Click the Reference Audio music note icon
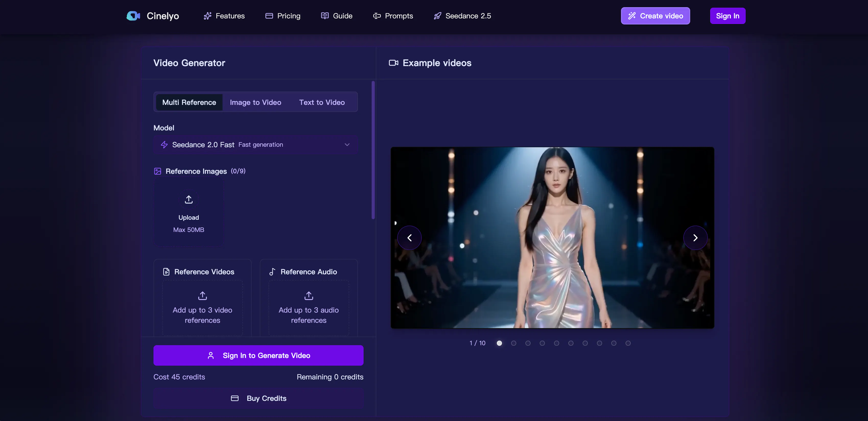Image resolution: width=868 pixels, height=421 pixels. pos(272,271)
